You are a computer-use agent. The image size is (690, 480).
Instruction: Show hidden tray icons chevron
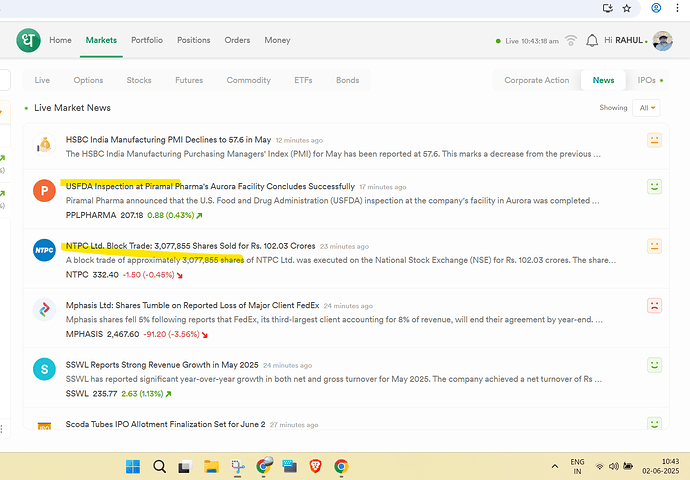click(555, 466)
